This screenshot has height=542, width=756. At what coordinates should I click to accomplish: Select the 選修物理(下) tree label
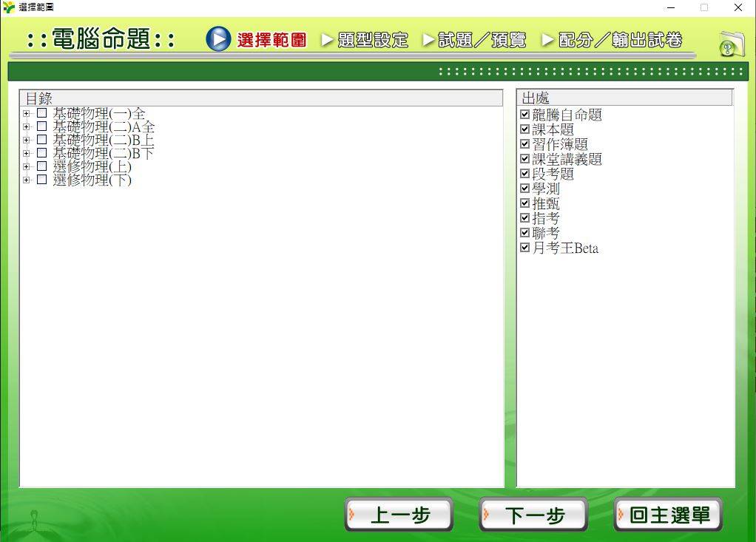[x=92, y=180]
